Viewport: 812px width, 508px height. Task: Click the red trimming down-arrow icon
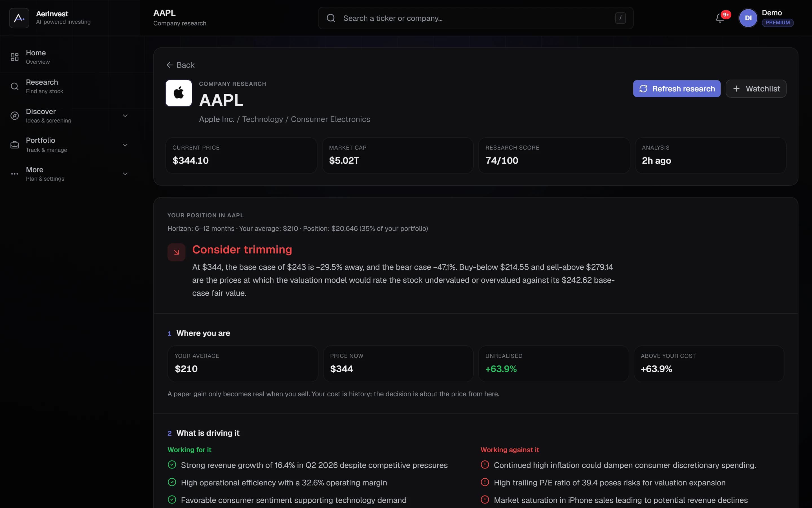[x=176, y=252]
